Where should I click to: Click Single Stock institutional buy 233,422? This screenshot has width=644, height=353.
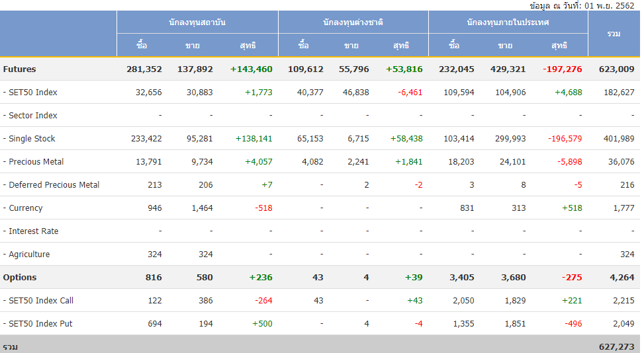[147, 139]
